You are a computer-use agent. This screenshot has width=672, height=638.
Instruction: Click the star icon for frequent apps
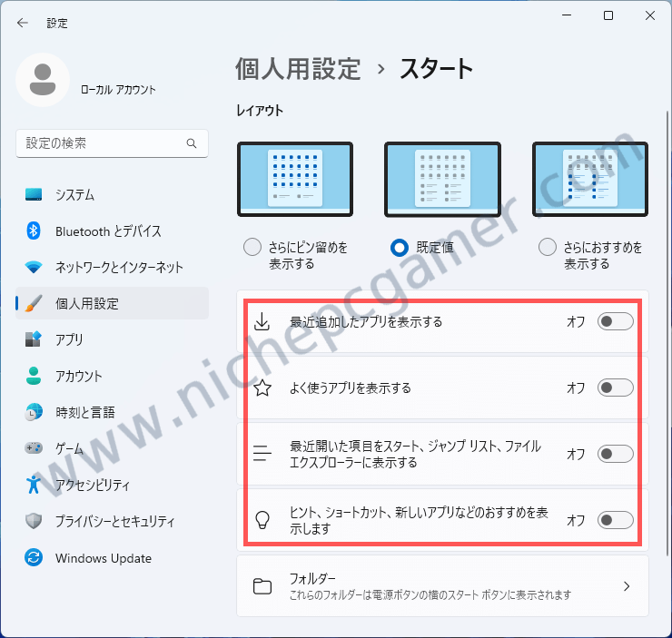[x=262, y=388]
